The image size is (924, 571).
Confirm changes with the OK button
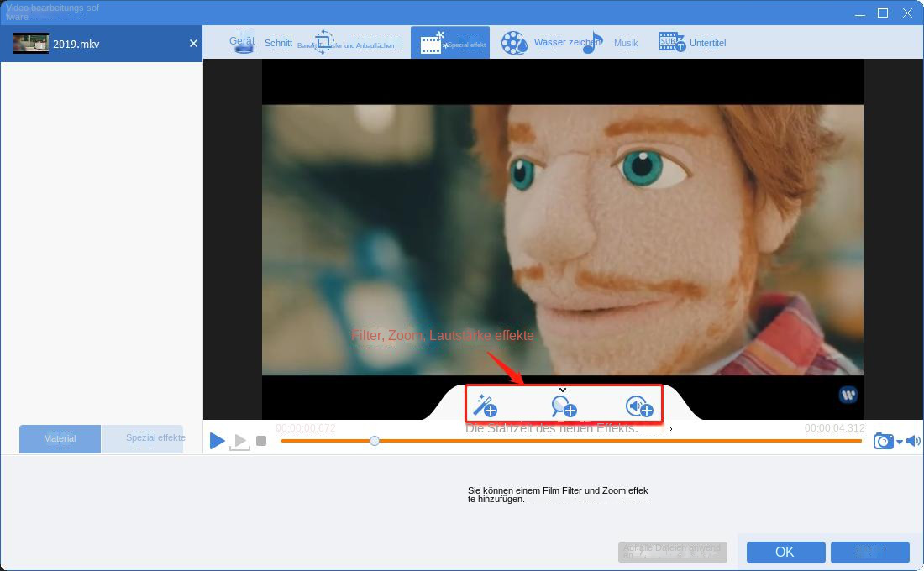785,552
